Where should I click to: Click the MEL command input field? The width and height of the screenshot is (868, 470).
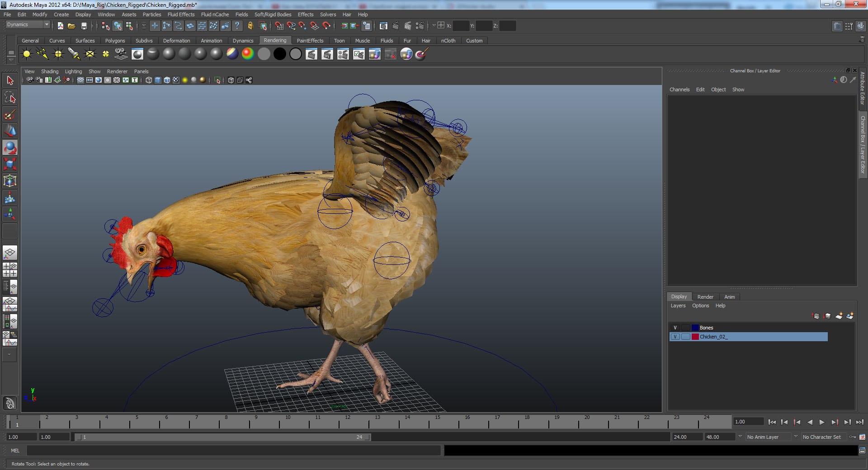pos(233,451)
